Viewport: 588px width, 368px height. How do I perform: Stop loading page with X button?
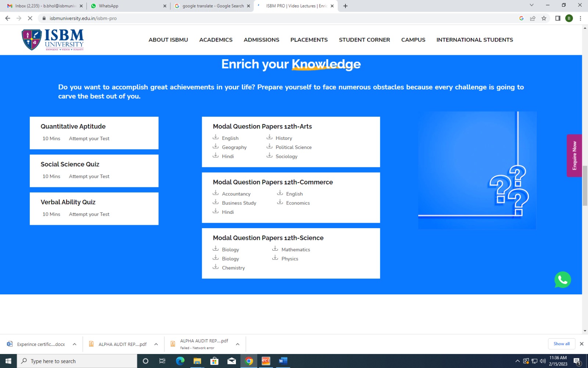point(30,18)
